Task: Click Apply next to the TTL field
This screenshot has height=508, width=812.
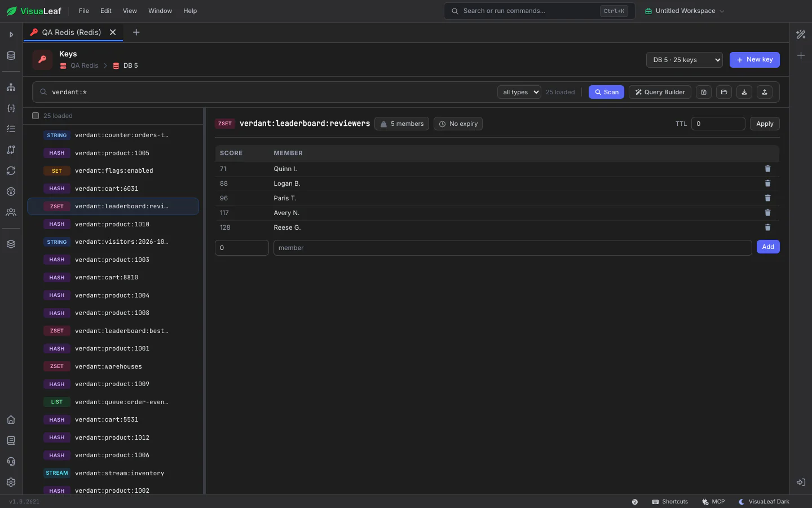Action: pos(765,124)
